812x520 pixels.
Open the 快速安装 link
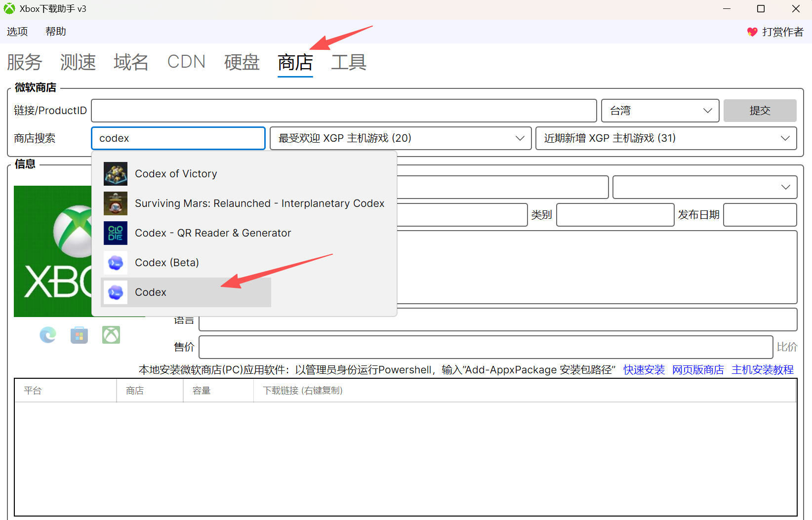pyautogui.click(x=644, y=370)
